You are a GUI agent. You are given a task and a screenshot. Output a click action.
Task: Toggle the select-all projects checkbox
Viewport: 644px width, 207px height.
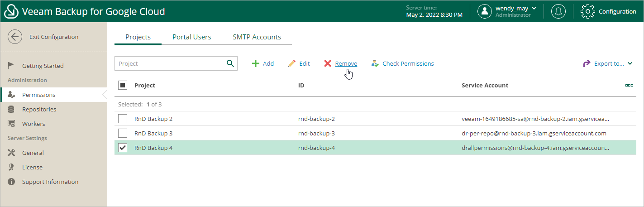coord(123,85)
